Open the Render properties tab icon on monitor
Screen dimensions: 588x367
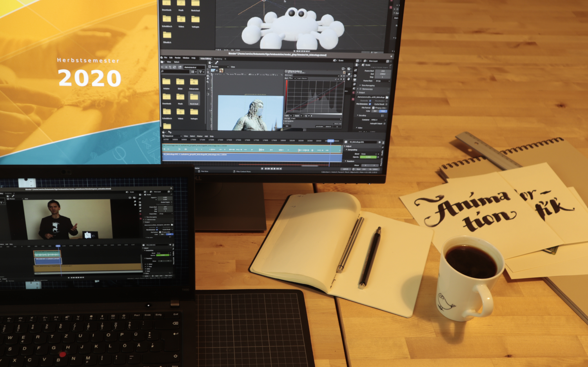coord(355,76)
